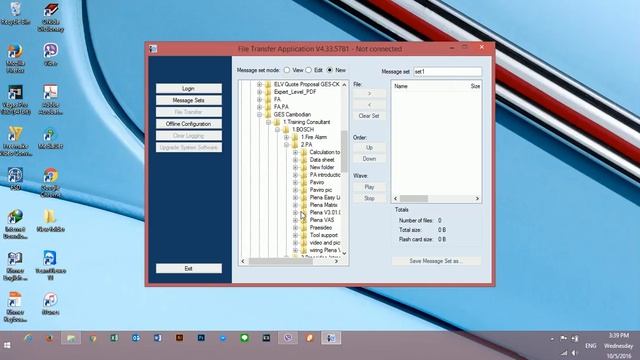
Task: Open the Viber desktop shortcut
Action: pos(50,55)
